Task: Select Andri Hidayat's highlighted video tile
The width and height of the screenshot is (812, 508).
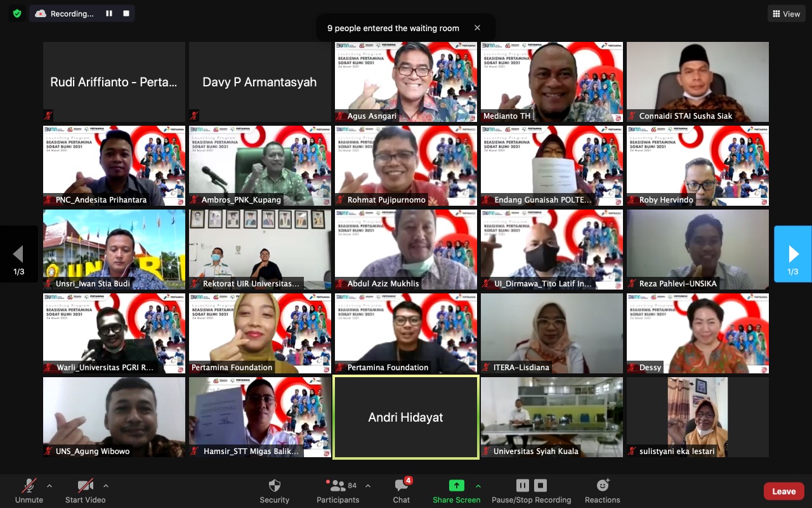Action: tap(406, 417)
